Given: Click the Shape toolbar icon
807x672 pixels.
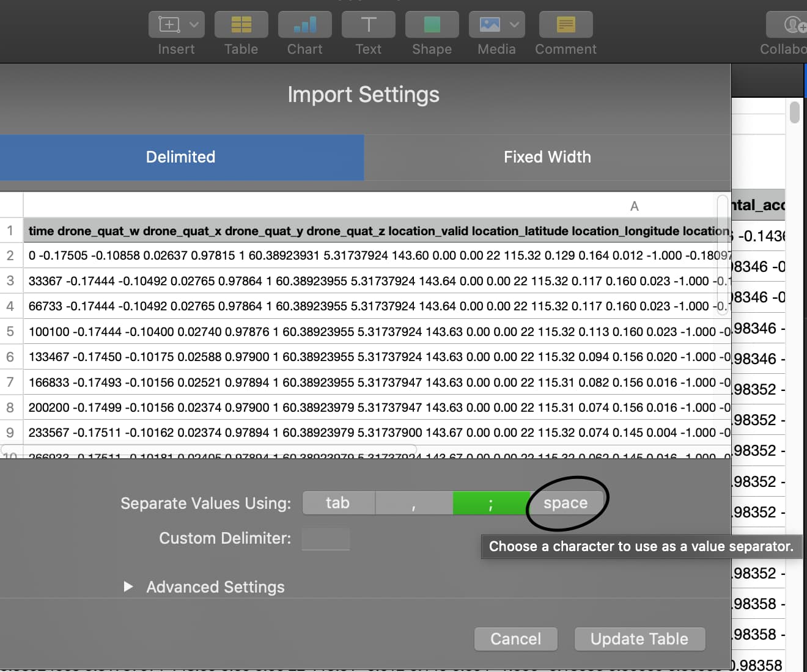Looking at the screenshot, I should pos(432,24).
